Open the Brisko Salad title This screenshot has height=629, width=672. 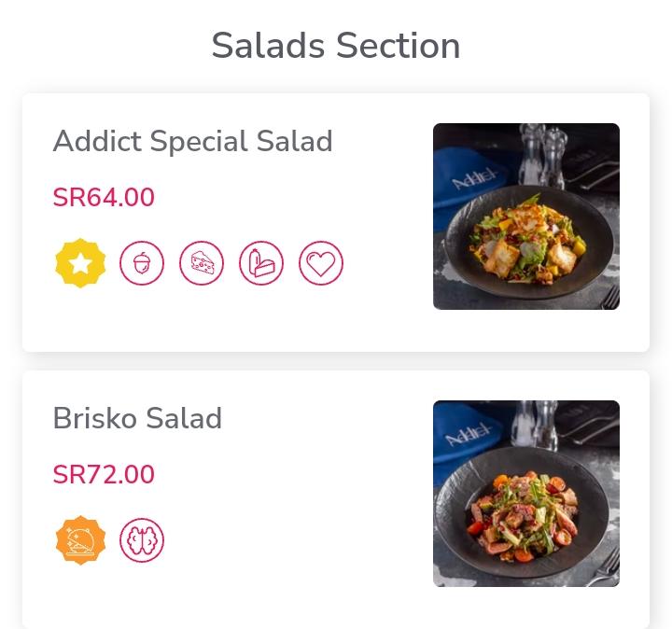click(x=137, y=418)
